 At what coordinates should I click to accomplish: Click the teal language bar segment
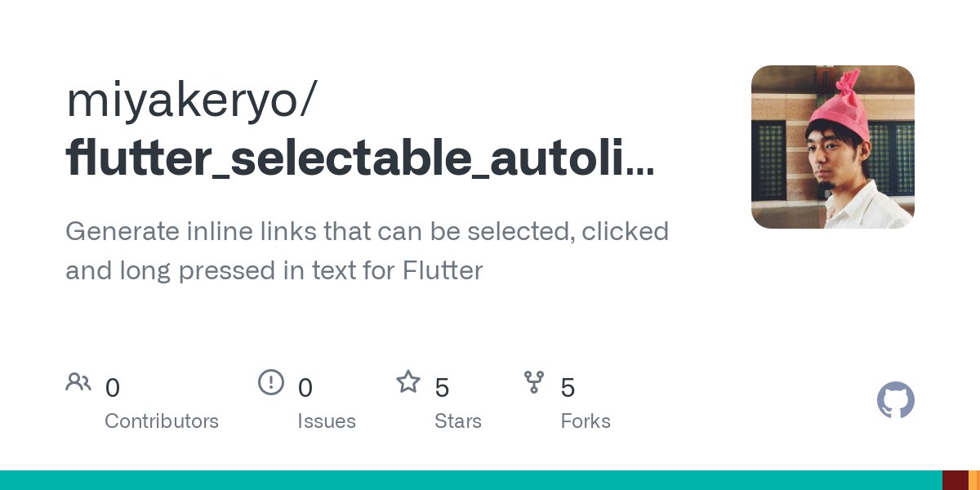471,480
